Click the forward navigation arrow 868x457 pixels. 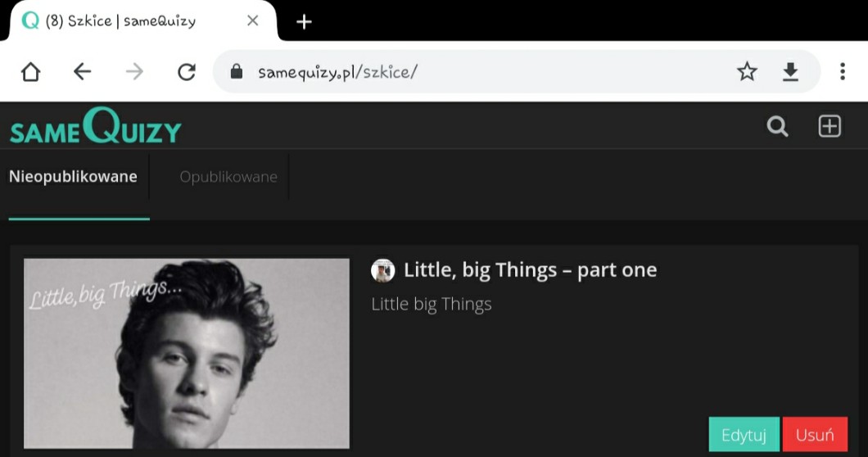coord(134,72)
